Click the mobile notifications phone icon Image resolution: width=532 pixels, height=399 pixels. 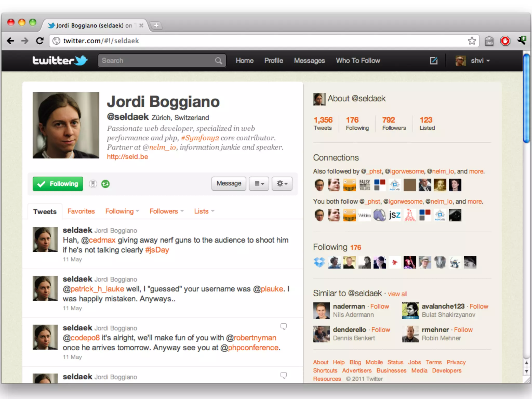tap(93, 184)
